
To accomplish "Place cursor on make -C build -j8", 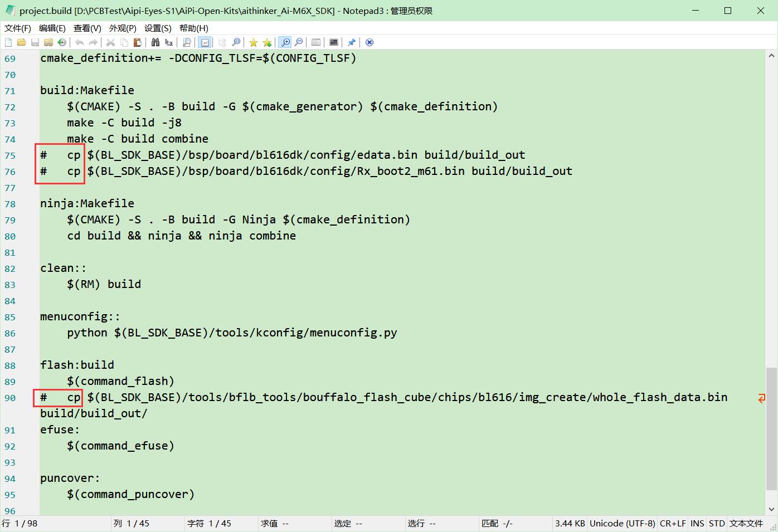I will pyautogui.click(x=124, y=123).
